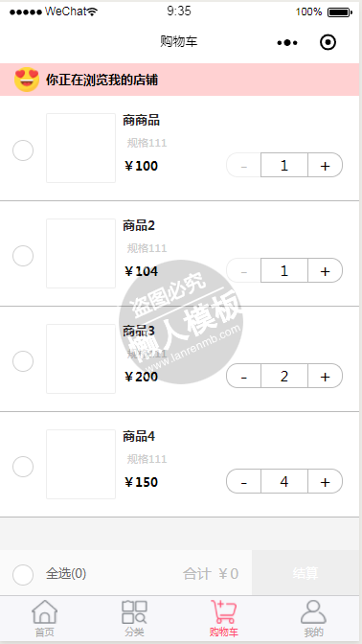Increase quantity of 商品4 with plus
362x644 pixels.
(x=325, y=481)
